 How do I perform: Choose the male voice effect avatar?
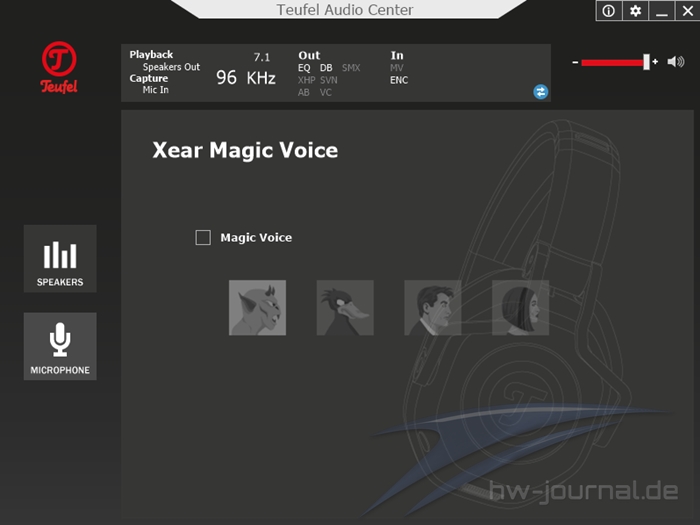tap(433, 307)
